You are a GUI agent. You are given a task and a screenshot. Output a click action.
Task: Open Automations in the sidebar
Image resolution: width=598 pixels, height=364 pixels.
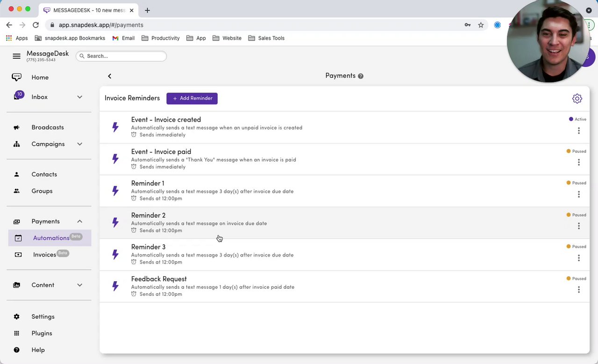(x=51, y=238)
